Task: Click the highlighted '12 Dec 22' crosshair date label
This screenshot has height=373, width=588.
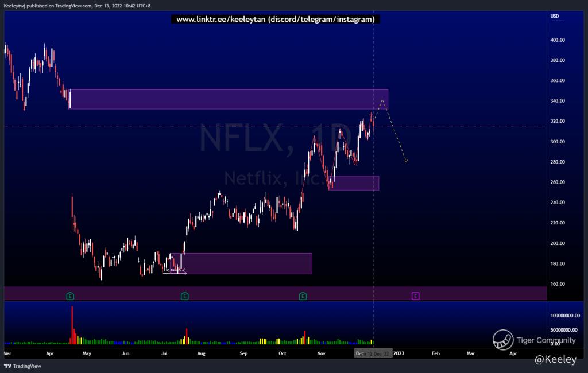Action: [x=373, y=353]
